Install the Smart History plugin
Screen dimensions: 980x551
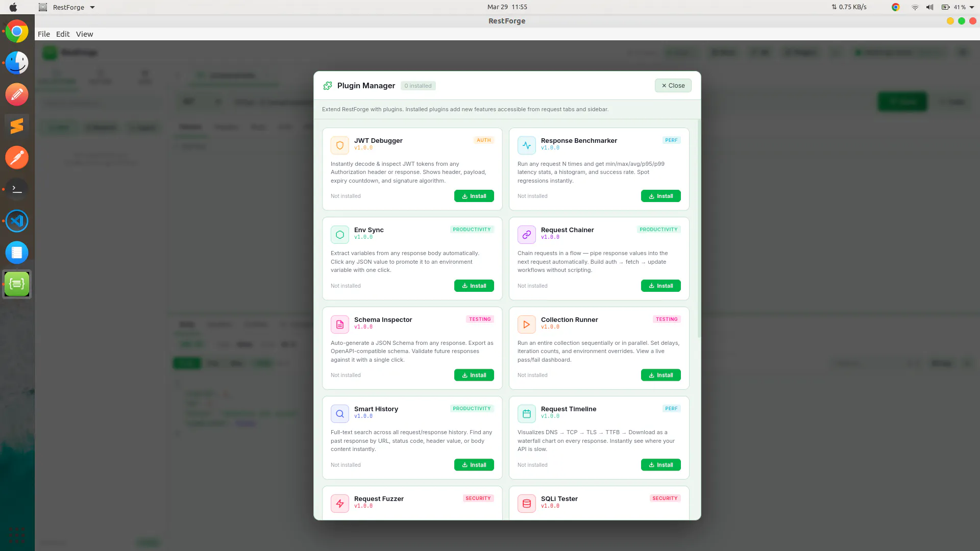pos(474,465)
